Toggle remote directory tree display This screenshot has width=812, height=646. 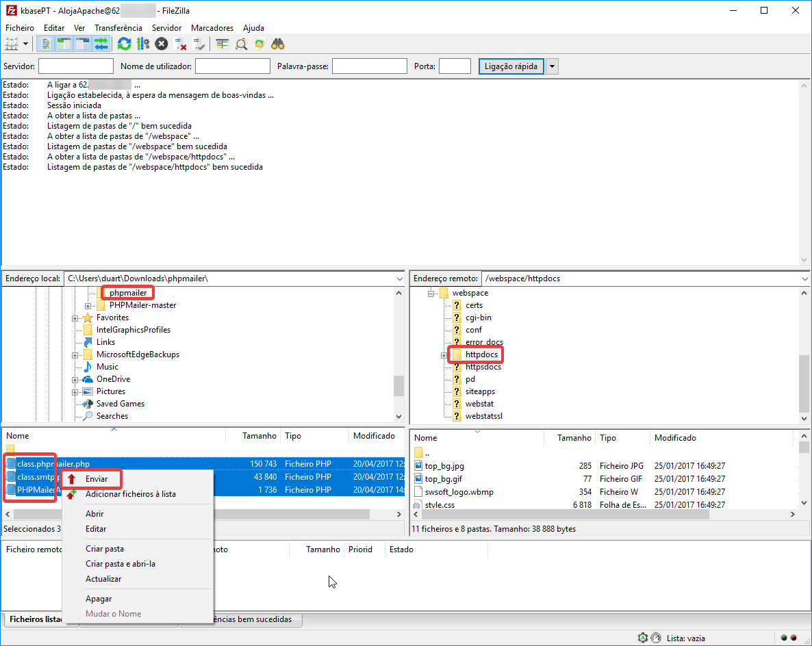(82, 44)
